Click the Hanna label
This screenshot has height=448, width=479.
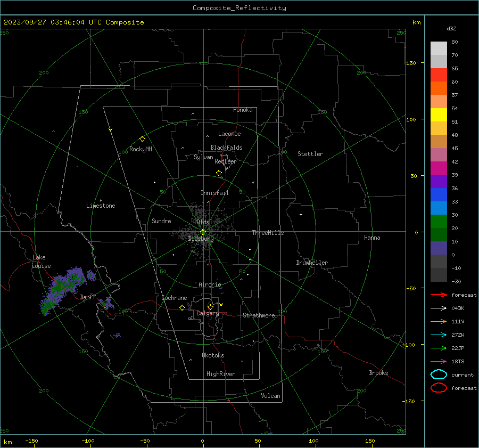(x=372, y=238)
